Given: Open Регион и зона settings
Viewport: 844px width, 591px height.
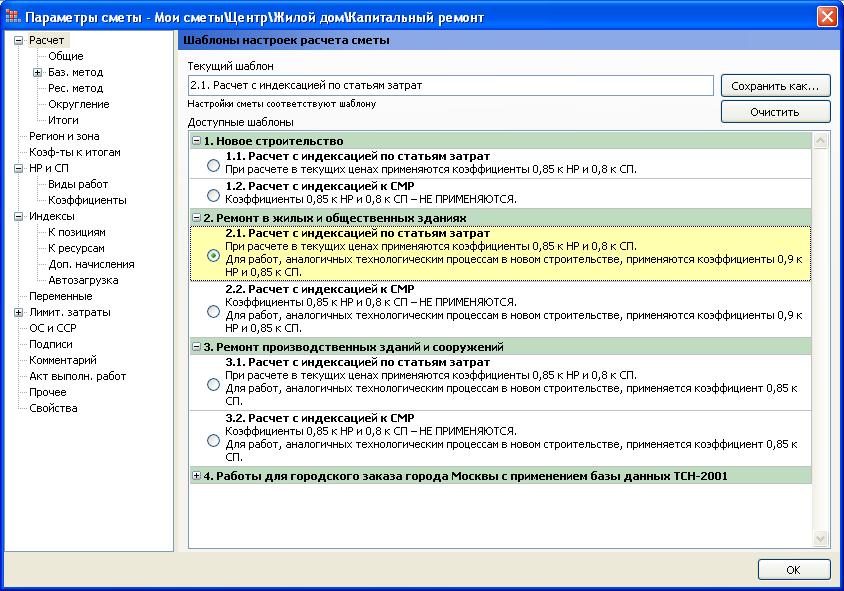Looking at the screenshot, I should pyautogui.click(x=64, y=136).
